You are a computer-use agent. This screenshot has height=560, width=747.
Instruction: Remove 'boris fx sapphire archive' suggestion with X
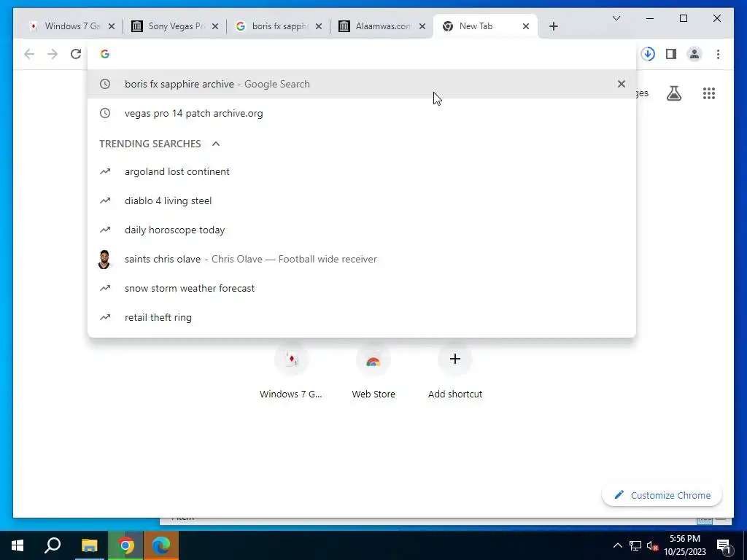[x=622, y=84]
